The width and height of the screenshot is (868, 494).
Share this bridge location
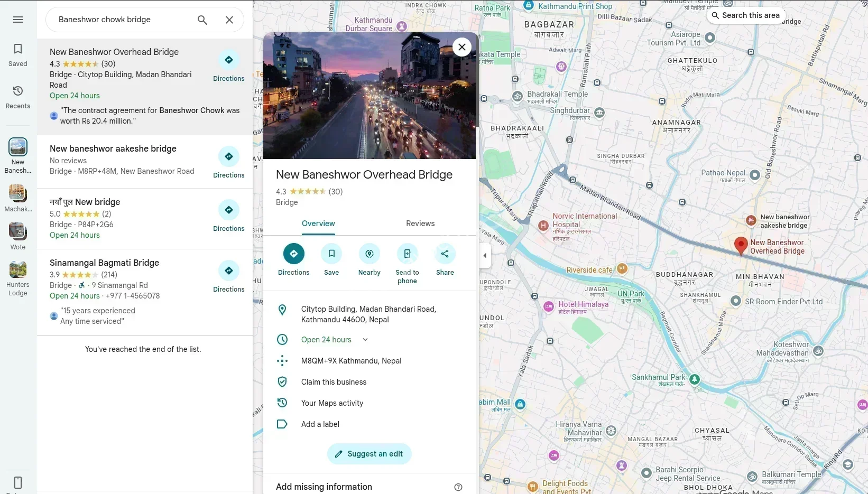(445, 254)
